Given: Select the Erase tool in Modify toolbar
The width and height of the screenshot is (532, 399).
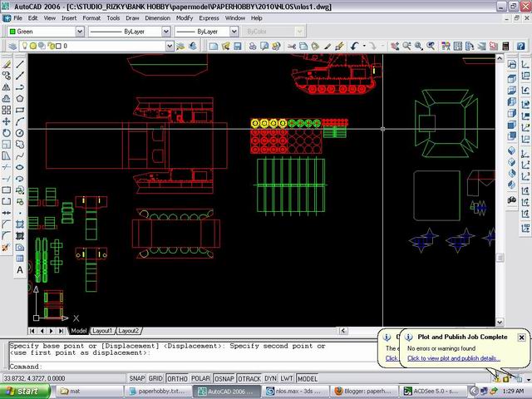Looking at the screenshot, I should [7, 64].
